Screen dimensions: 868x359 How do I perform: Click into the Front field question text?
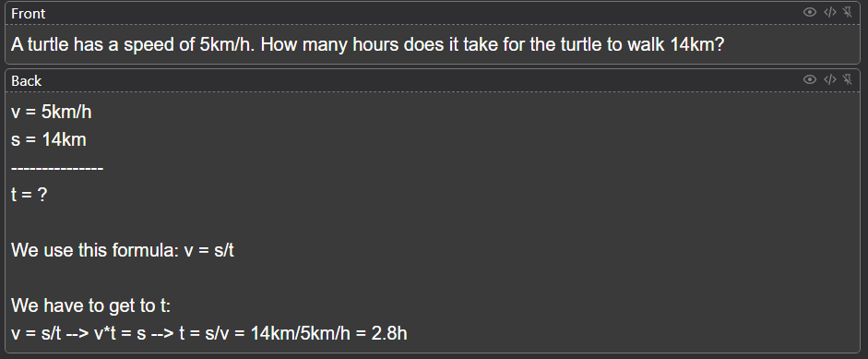pyautogui.click(x=367, y=45)
